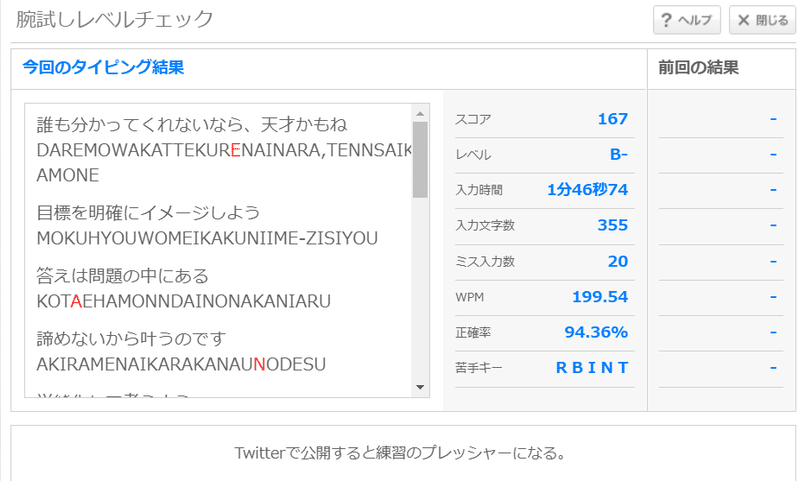This screenshot has height=481, width=800.
Task: Click the 入力文字数 label
Action: tap(485, 225)
